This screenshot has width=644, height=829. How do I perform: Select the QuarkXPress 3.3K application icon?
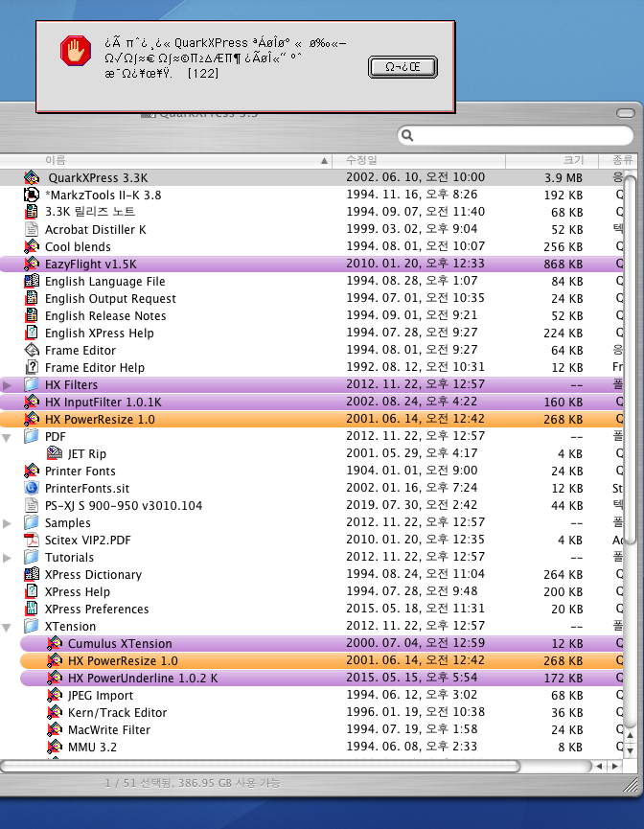[x=32, y=178]
